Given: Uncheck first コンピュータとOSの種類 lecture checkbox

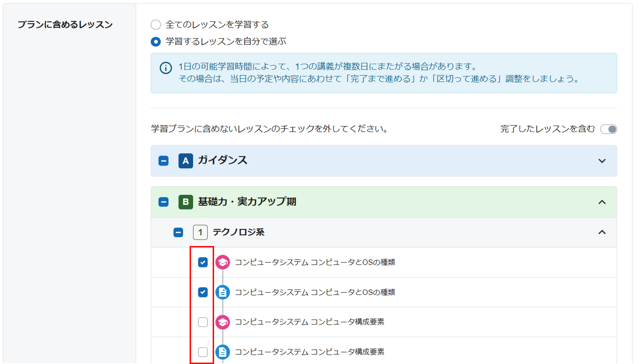Looking at the screenshot, I should point(203,262).
